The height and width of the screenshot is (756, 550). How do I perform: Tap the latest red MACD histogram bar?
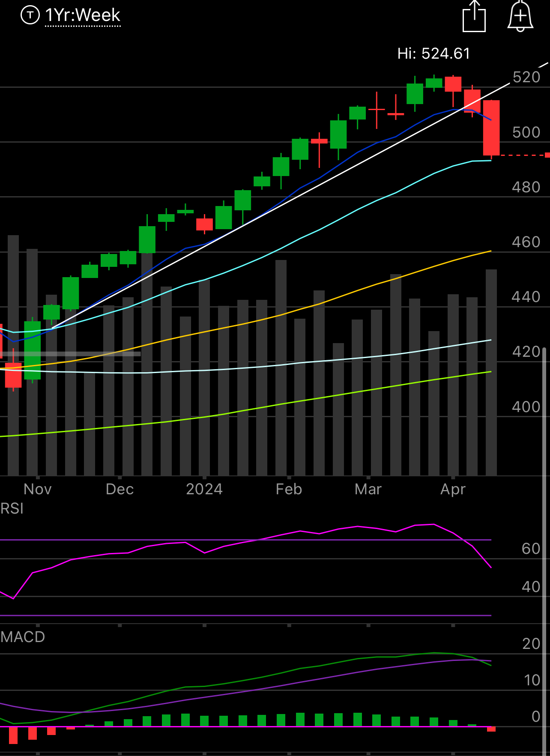491,729
